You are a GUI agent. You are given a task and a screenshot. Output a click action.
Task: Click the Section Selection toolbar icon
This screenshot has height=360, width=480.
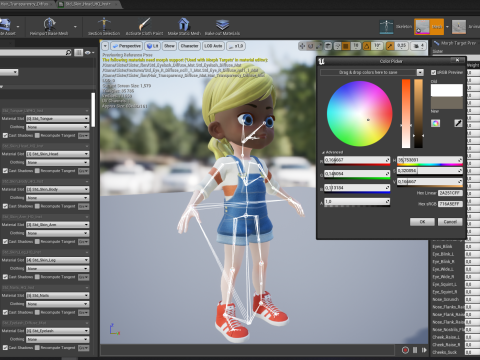(104, 24)
